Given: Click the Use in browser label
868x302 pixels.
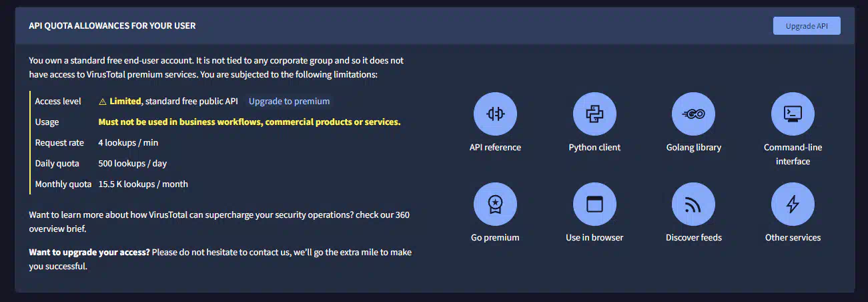Looking at the screenshot, I should 594,237.
